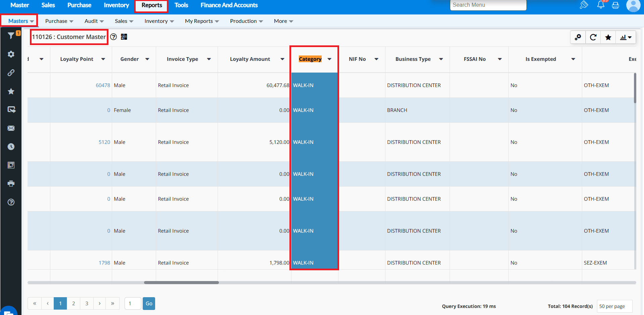644x315 pixels.
Task: Open the Production submenu tab
Action: (246, 21)
